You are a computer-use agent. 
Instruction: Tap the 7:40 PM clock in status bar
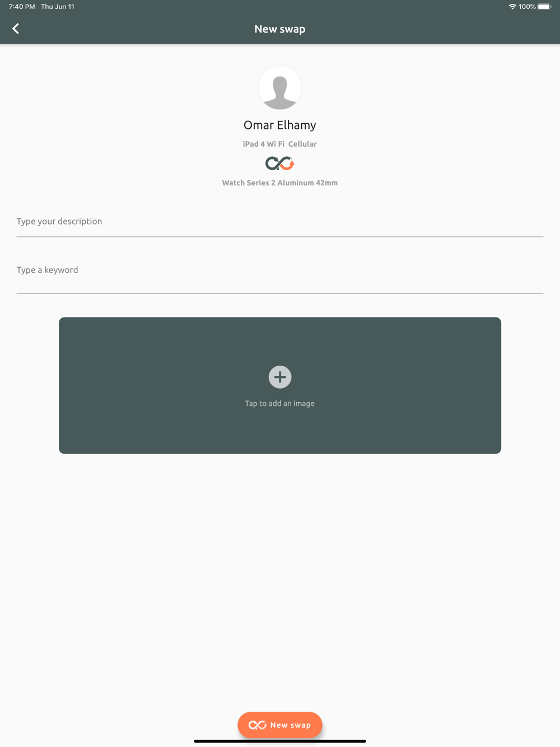(x=22, y=7)
